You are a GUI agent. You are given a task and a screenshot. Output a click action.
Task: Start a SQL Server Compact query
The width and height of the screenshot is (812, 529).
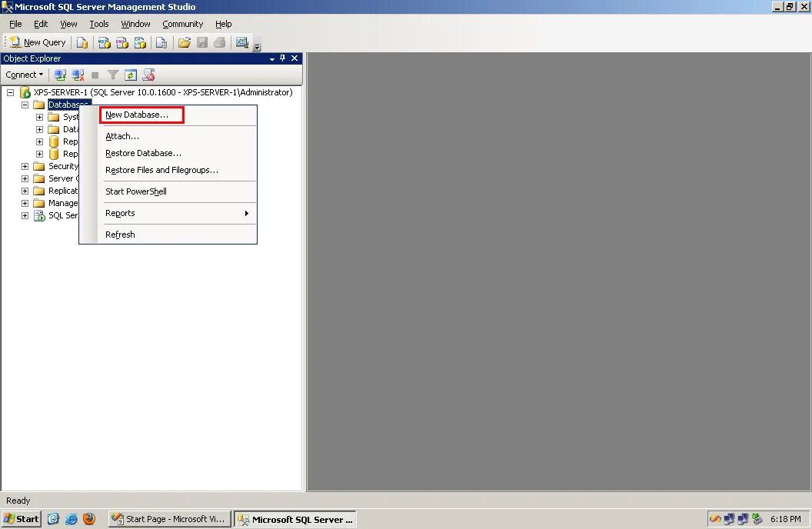click(x=161, y=42)
